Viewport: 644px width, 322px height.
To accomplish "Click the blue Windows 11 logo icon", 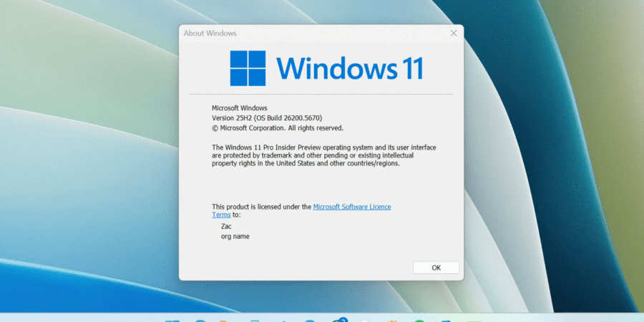I will click(248, 68).
